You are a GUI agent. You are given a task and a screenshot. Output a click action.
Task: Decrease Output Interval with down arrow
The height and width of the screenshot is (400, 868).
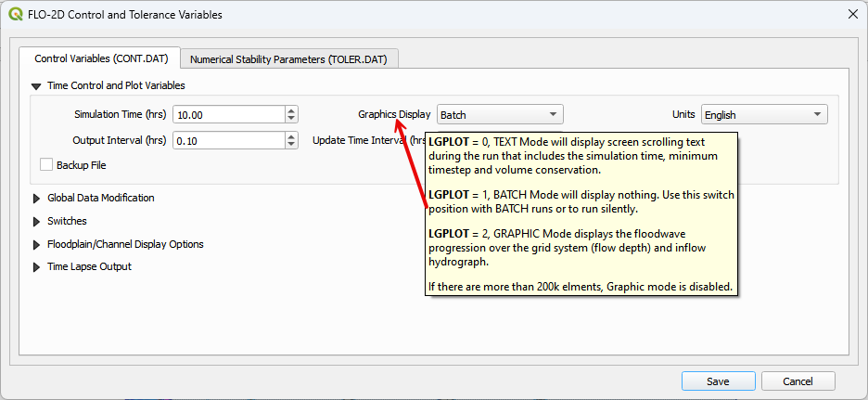[x=292, y=145]
